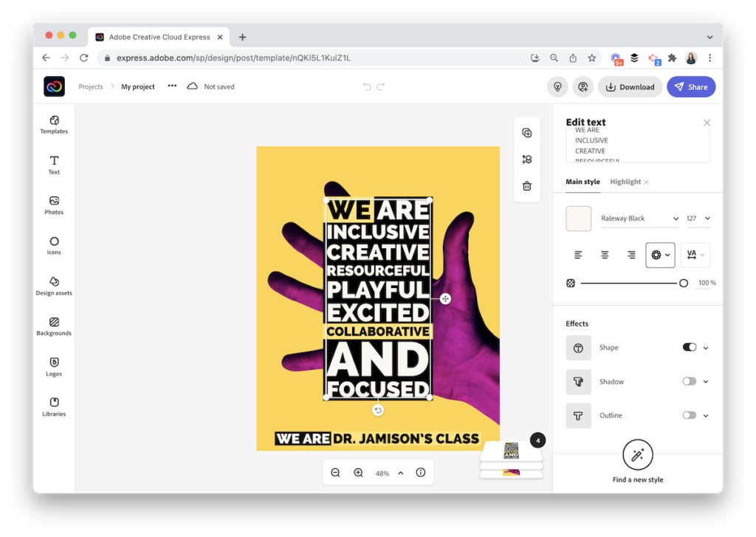
Task: Open the text color swatch
Action: pyautogui.click(x=578, y=218)
